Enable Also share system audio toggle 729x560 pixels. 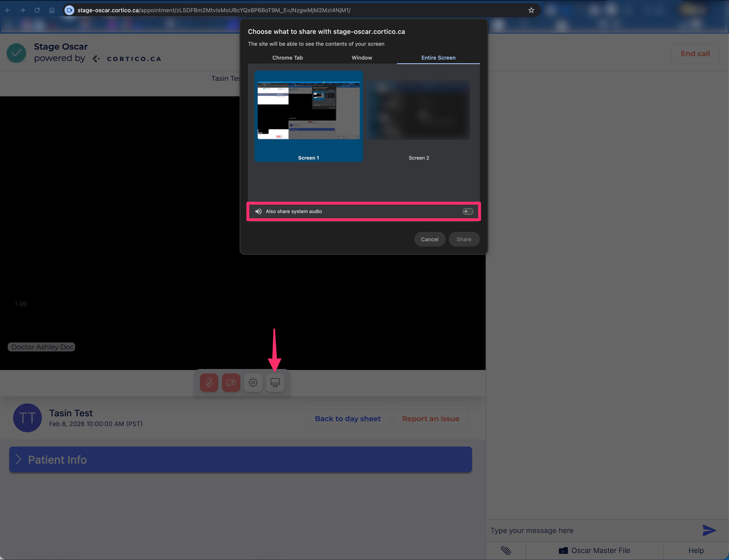tap(468, 211)
